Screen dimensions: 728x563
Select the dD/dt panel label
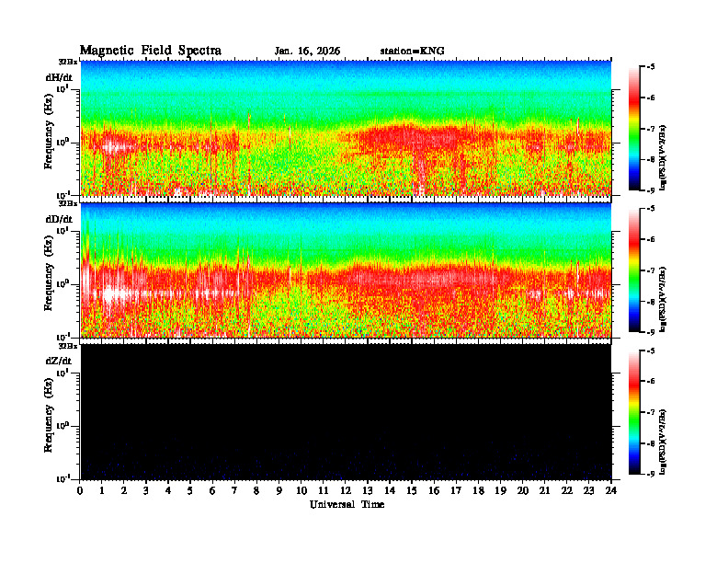pyautogui.click(x=59, y=219)
